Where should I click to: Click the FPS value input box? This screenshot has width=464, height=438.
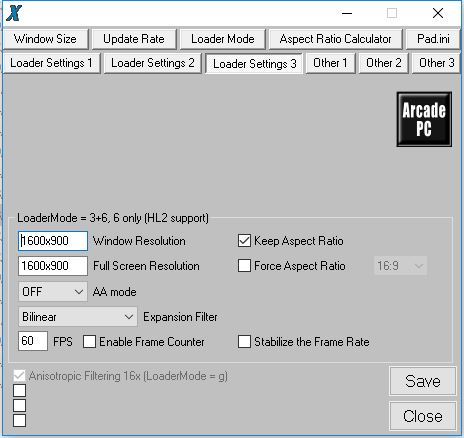click(33, 341)
